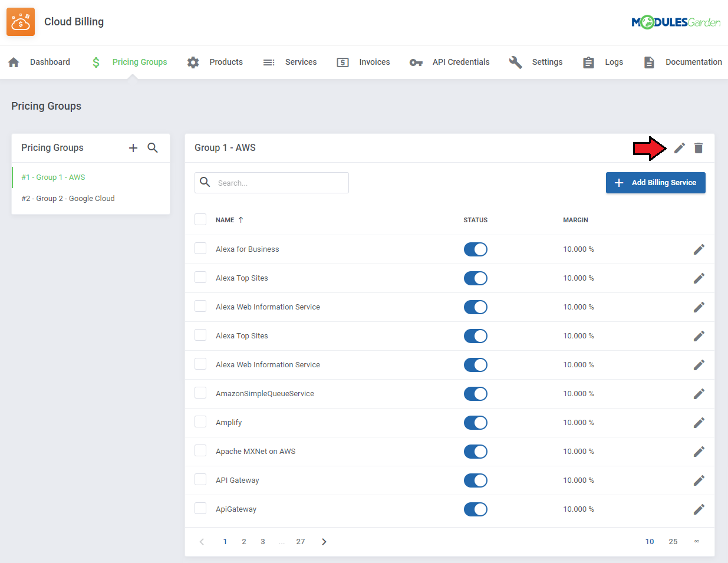Go to page 3 of results
Viewport: 728px width, 563px height.
pyautogui.click(x=263, y=542)
